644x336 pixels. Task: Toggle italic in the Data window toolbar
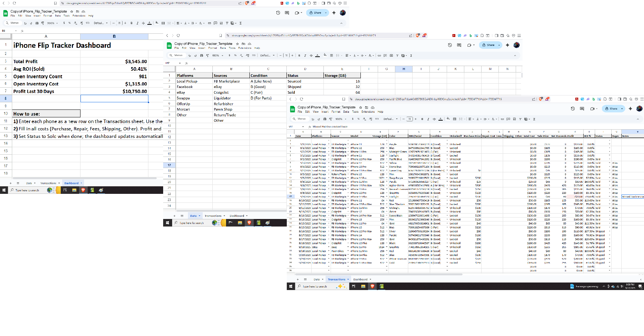pos(305,56)
